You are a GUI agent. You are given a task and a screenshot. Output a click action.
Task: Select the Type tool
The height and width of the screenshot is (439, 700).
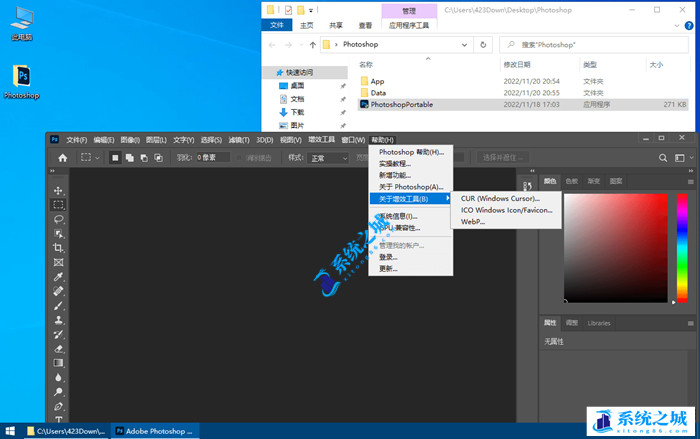pos(58,419)
